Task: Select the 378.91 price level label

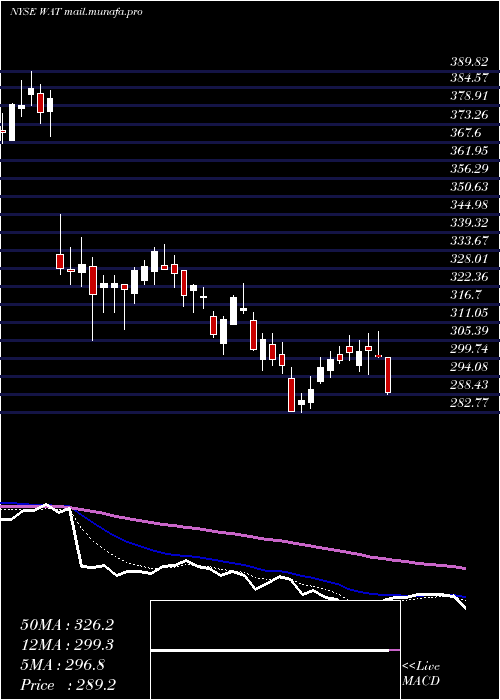Action: point(469,97)
